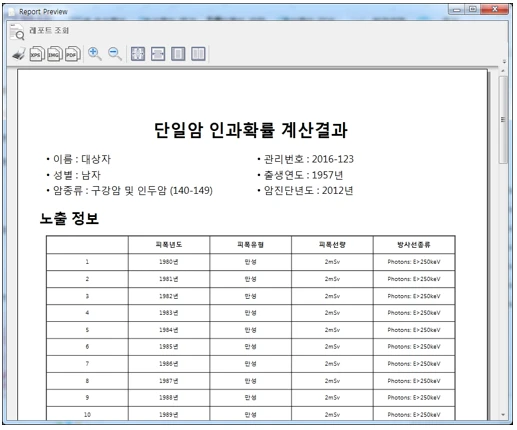This screenshot has width=517, height=430.
Task: Select the actual size view icon
Action: tap(138, 54)
